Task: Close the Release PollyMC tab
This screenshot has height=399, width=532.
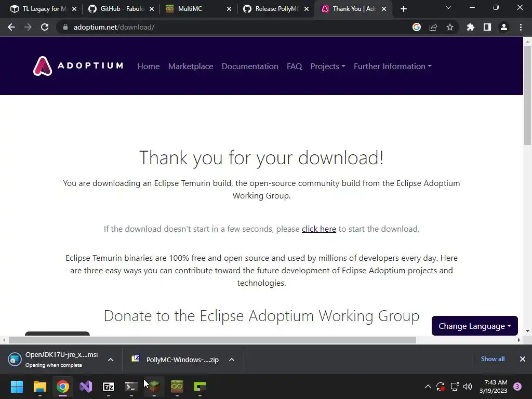Action: 307,9
